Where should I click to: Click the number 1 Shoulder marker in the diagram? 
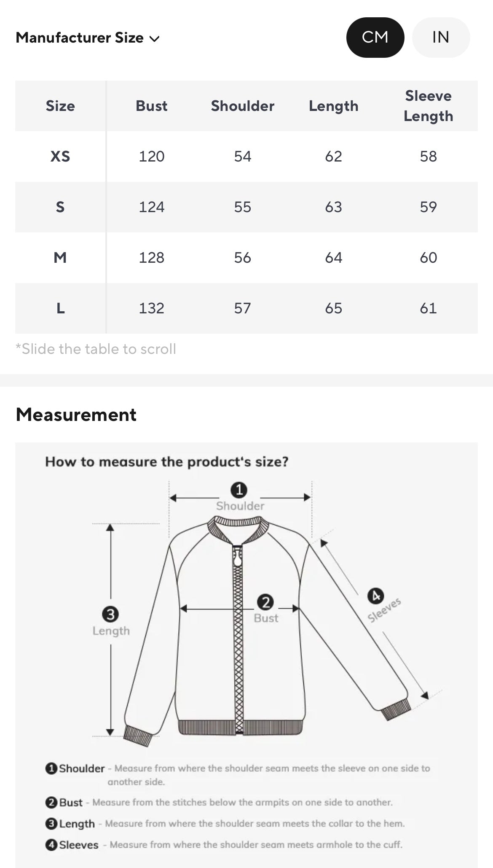coord(239,490)
